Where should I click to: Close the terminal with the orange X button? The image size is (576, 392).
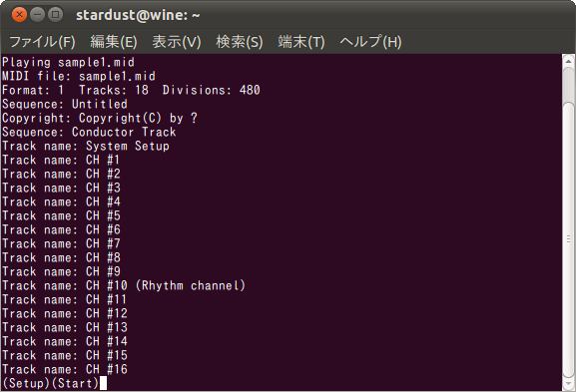pos(19,15)
